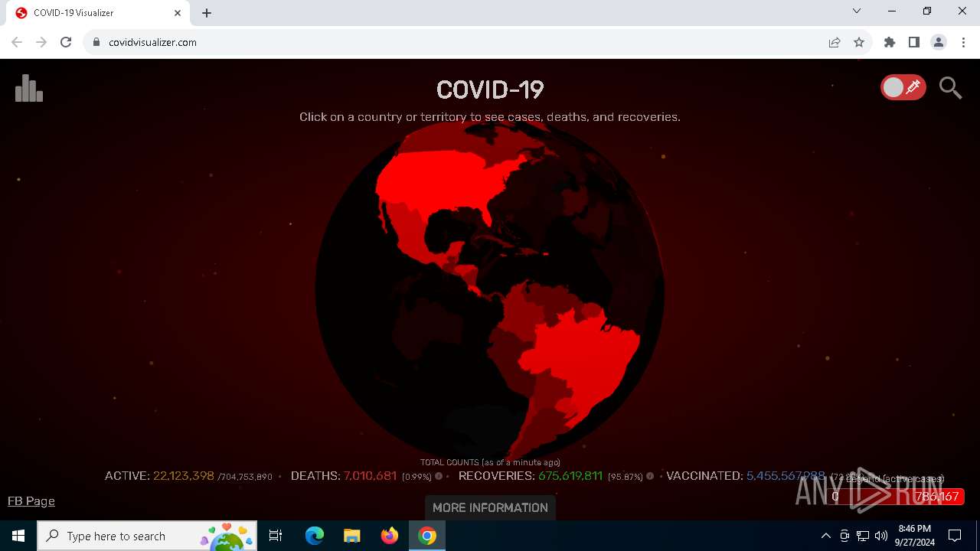Open the clock showing 8:46 PM
The image size is (980, 551).
pyautogui.click(x=915, y=536)
